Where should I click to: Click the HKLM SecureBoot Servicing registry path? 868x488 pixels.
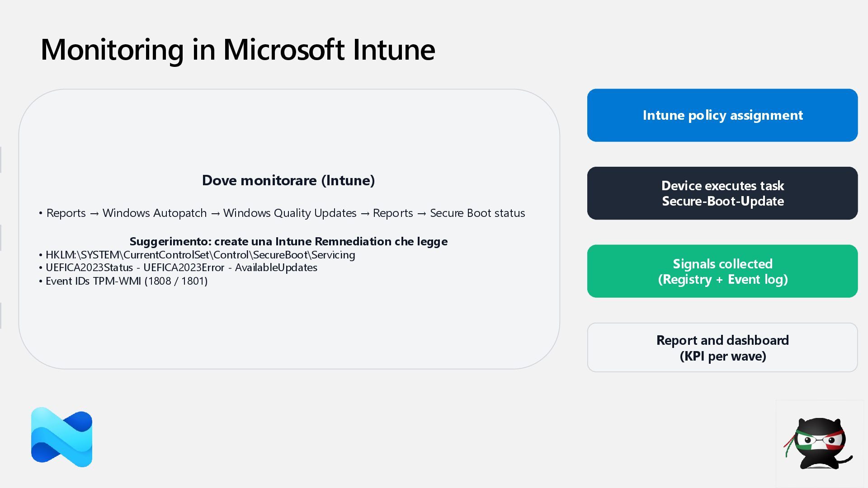200,255
